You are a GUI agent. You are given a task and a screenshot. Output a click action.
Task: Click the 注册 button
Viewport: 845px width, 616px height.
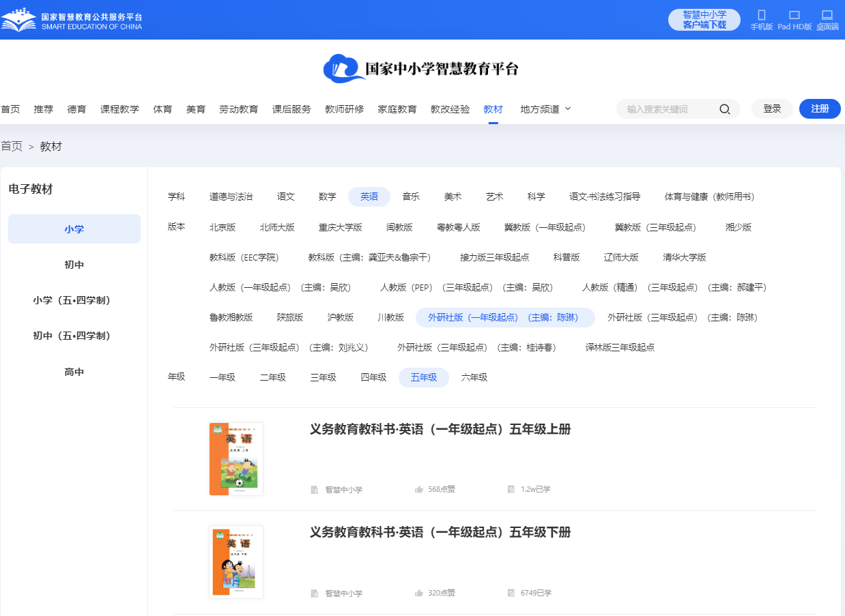click(819, 109)
